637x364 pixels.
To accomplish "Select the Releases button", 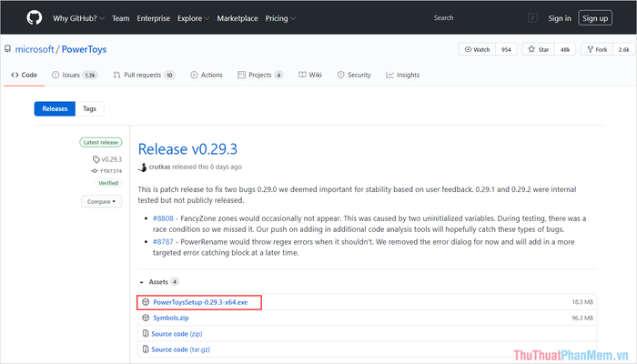I will tap(55, 108).
